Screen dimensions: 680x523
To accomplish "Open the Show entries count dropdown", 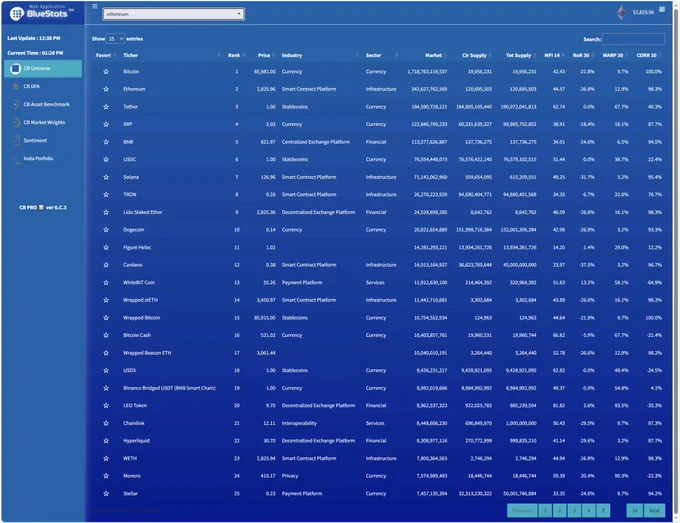I will click(x=115, y=39).
